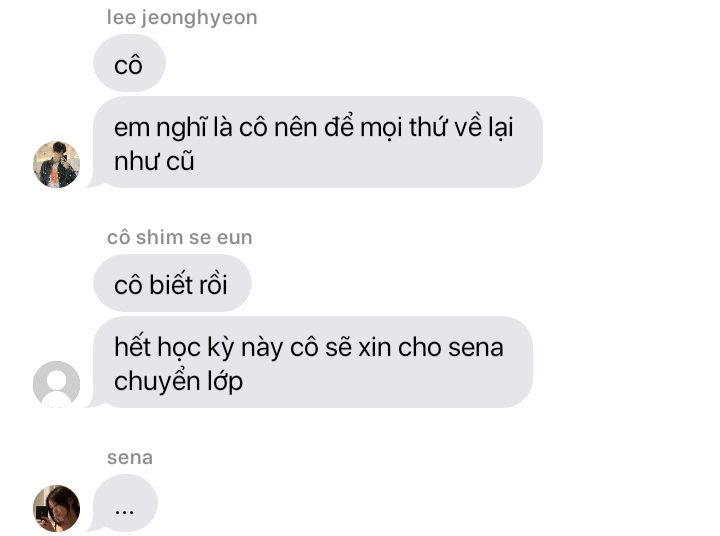Tap the 'em nghĩ là cô nên' message bubble
The image size is (720, 536).
(318, 142)
